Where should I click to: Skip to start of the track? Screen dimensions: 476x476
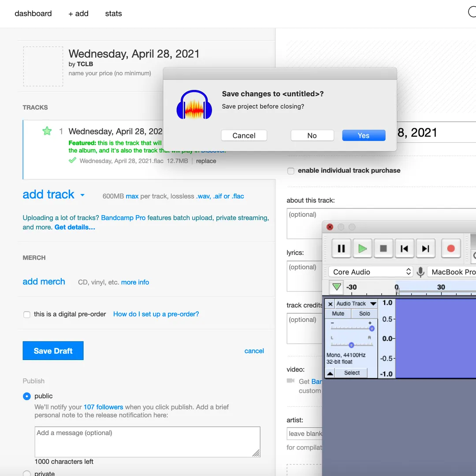click(x=404, y=248)
